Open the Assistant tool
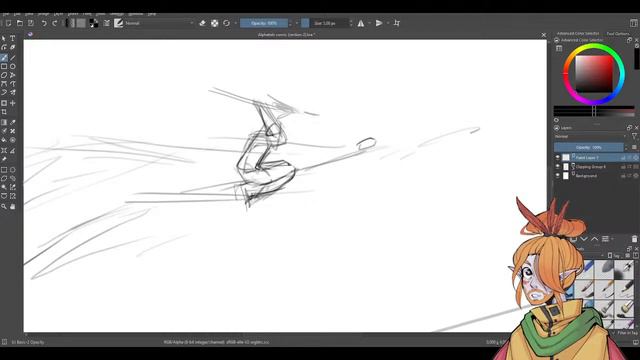The height and width of the screenshot is (360, 640). pos(4,151)
